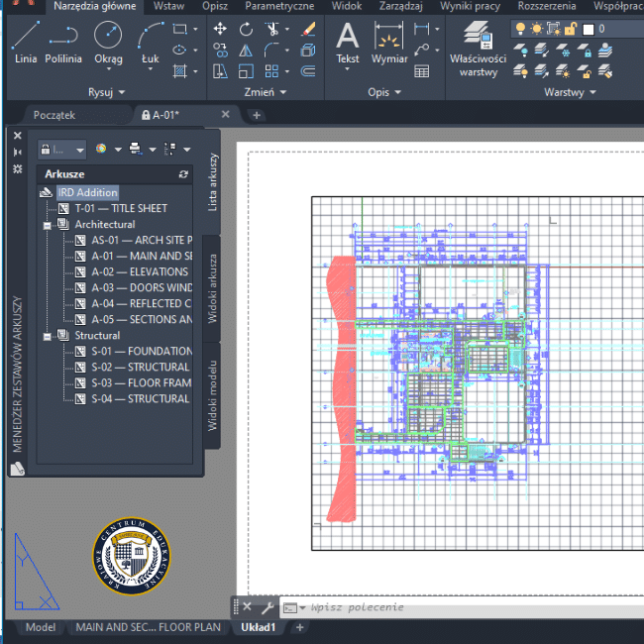This screenshot has width=644, height=644.
Task: Collapse the Structural subset
Action: (48, 337)
